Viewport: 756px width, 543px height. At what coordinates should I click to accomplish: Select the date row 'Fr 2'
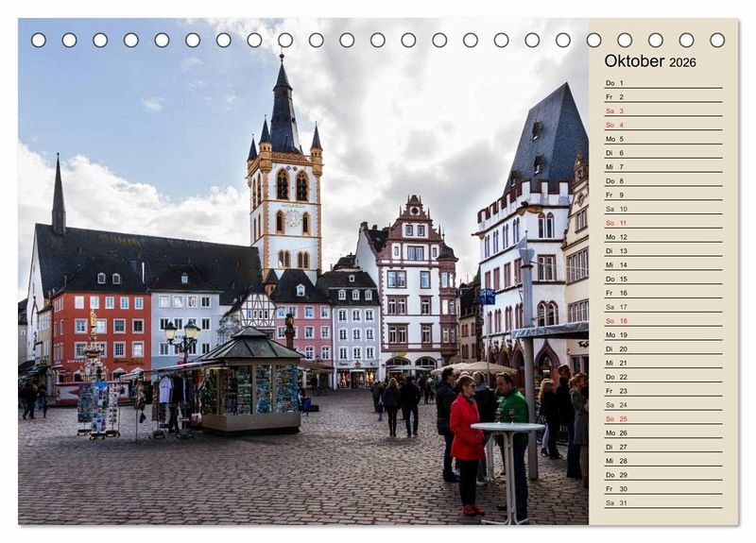click(663, 97)
